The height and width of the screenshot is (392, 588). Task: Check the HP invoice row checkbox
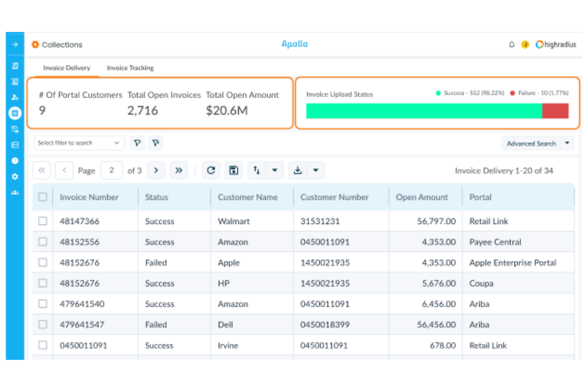pos(43,283)
